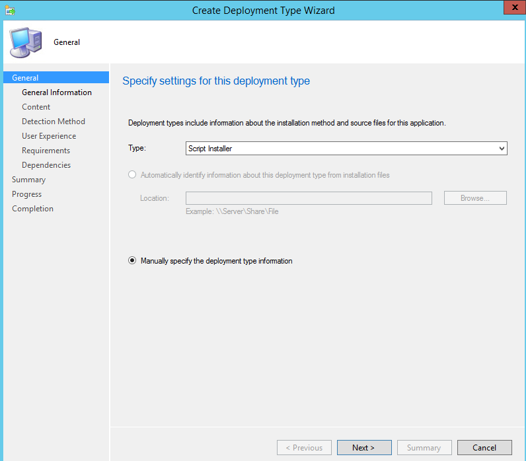Select Automatically identify information radio button

[x=132, y=174]
